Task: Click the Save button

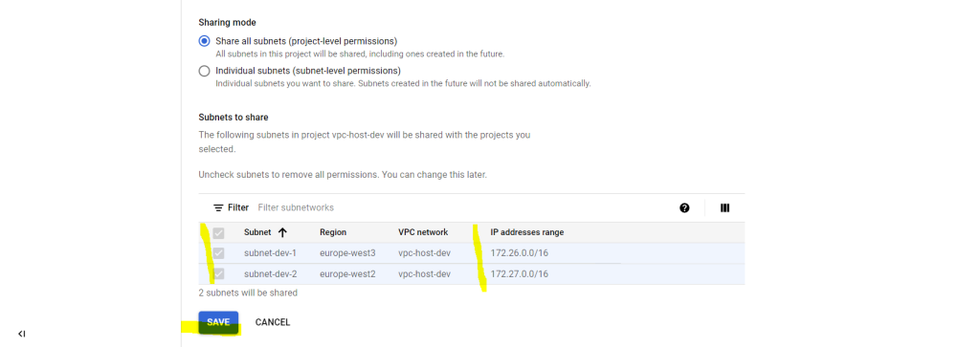Action: (218, 323)
